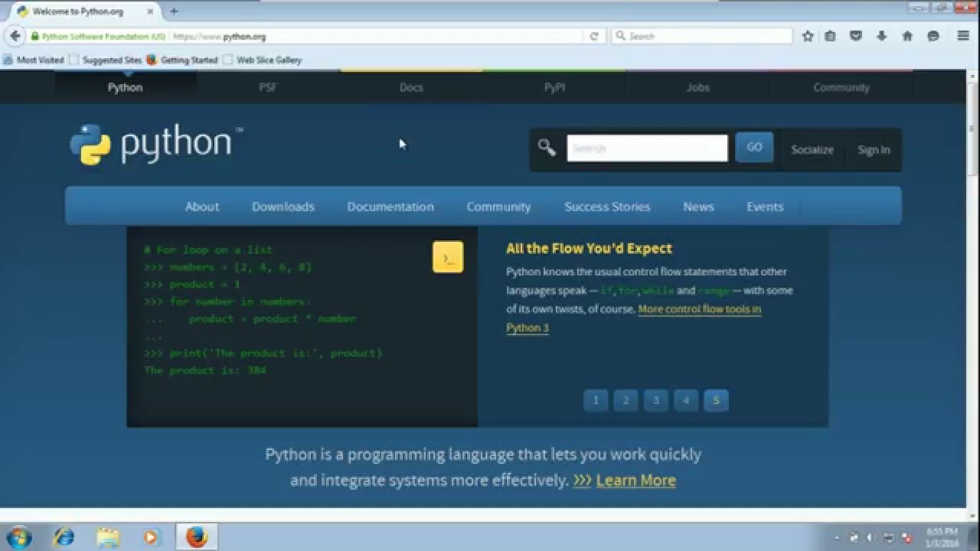
Task: Open Community in the blue navigation bar
Action: tap(498, 207)
